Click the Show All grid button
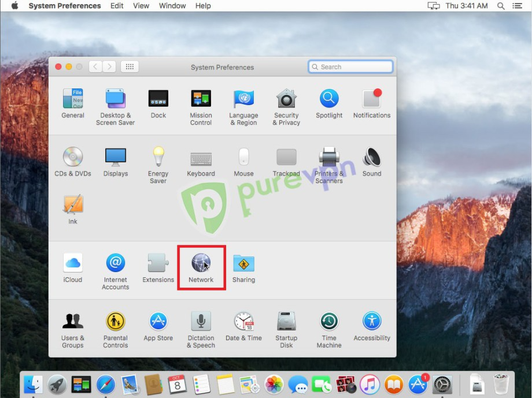532x398 pixels. [x=130, y=66]
